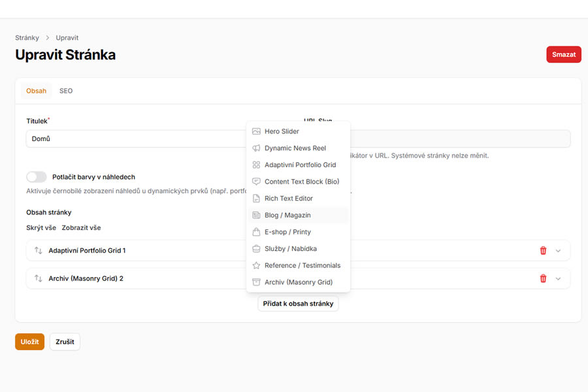This screenshot has width=588, height=392.
Task: Open the Přidat k obsah stránky dropdown
Action: point(298,304)
